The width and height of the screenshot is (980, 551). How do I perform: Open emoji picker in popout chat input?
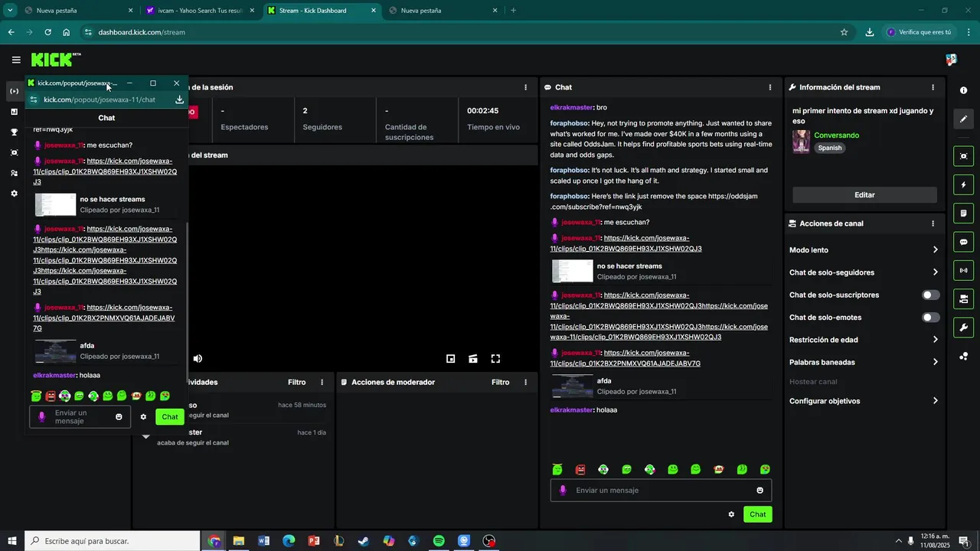(x=119, y=417)
